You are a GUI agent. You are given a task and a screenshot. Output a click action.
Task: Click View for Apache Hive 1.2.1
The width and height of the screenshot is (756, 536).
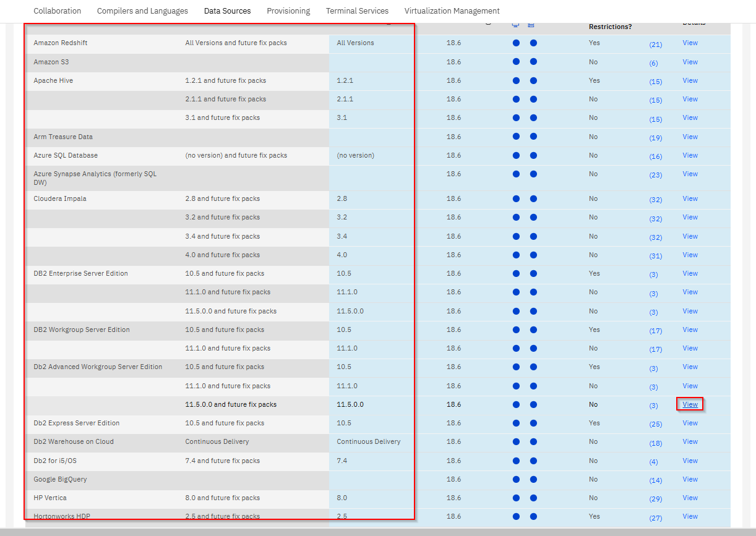point(690,80)
